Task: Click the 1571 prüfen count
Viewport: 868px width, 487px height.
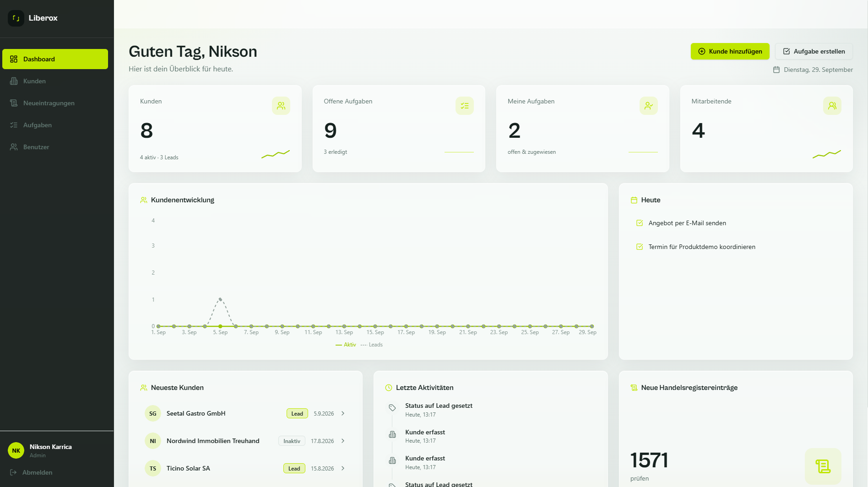Action: click(649, 460)
